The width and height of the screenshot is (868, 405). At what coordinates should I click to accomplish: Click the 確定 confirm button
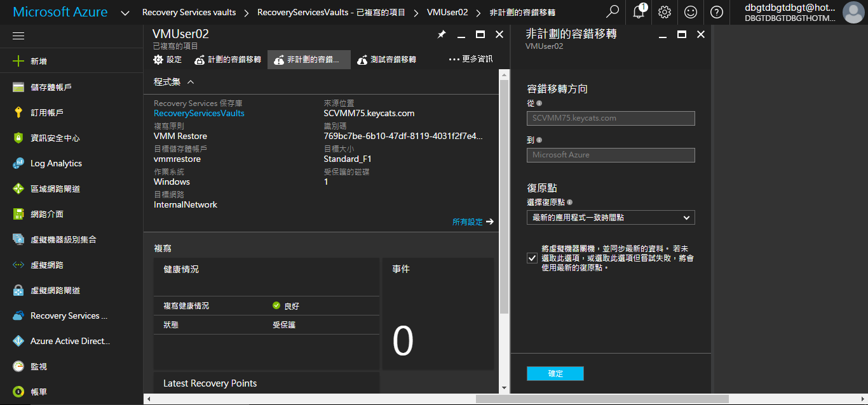click(x=555, y=373)
